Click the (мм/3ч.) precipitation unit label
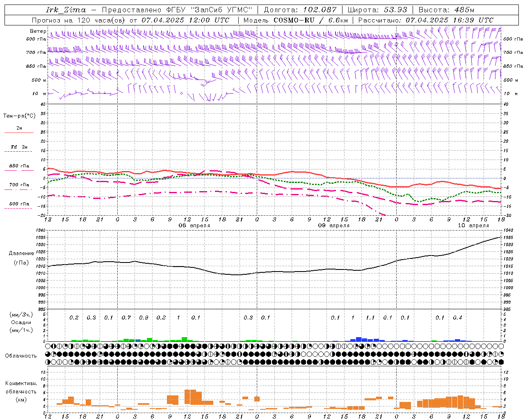This screenshot has height=420, width=525. [21, 315]
